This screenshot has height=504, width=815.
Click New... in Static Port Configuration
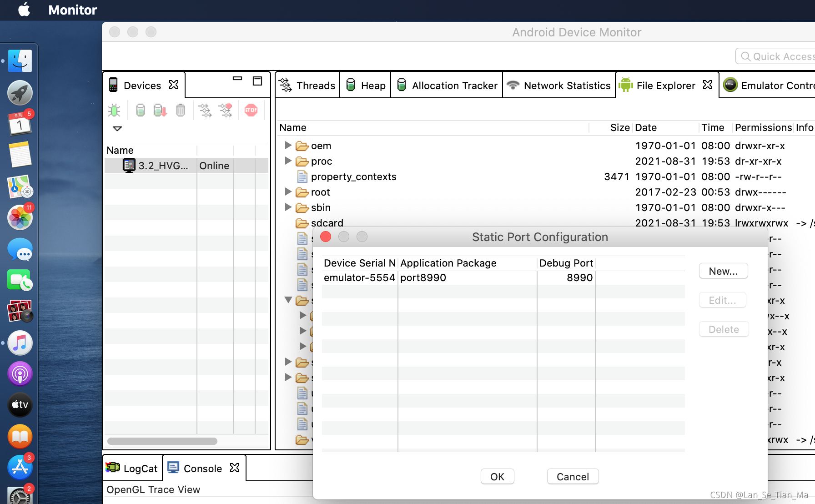click(x=723, y=271)
